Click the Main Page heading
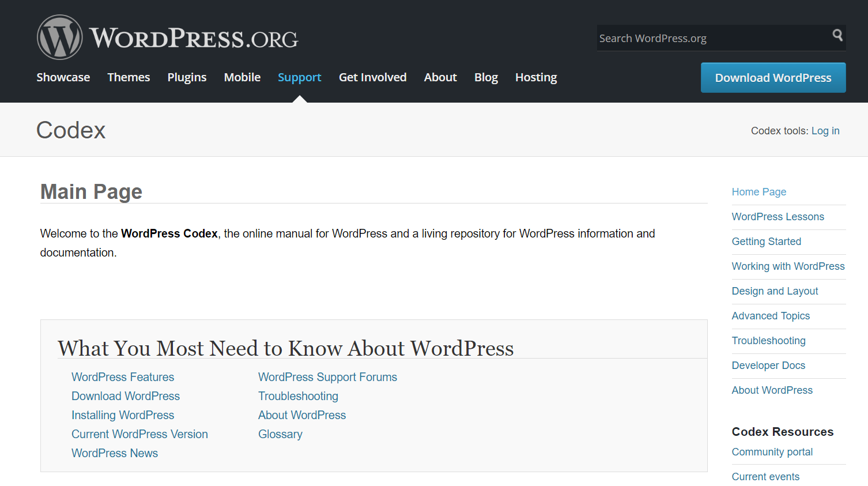 [91, 192]
